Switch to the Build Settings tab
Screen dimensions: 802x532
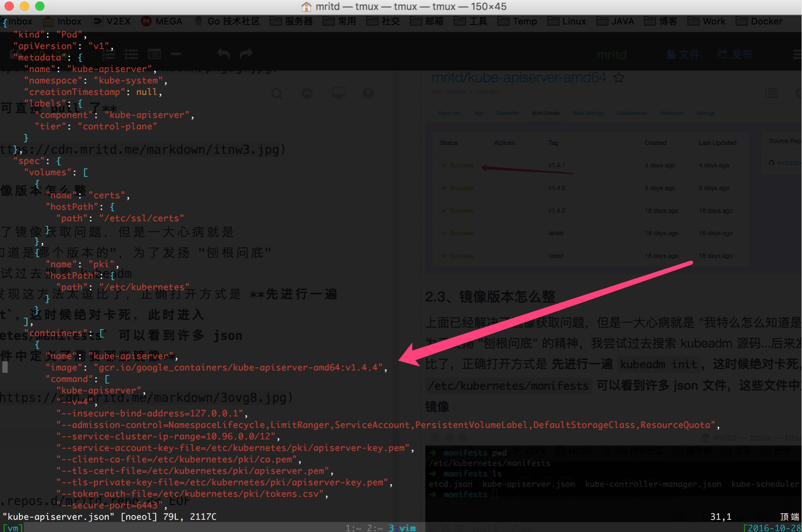click(588, 113)
